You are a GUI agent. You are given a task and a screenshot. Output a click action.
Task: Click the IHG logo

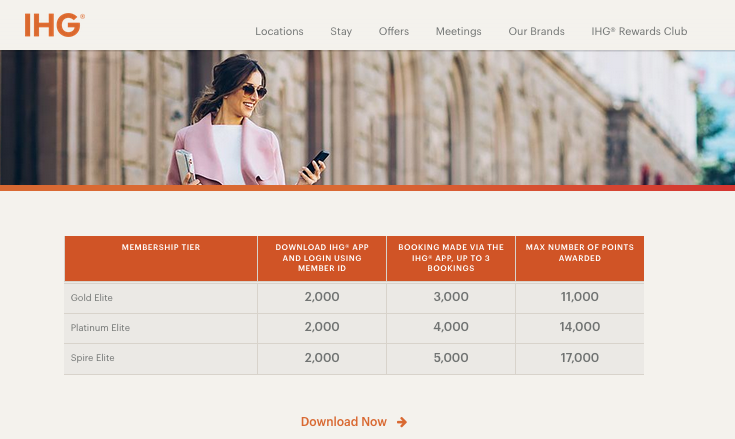coord(54,24)
